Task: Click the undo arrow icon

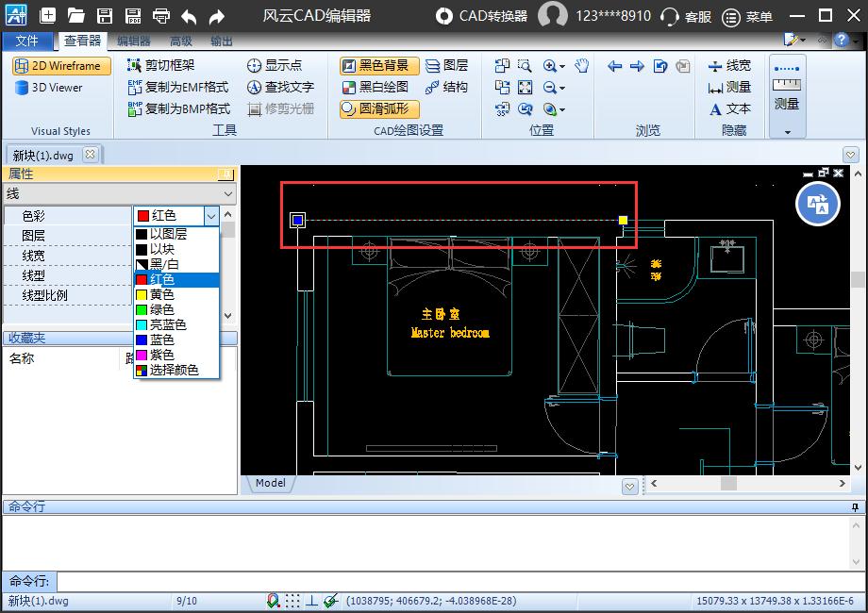Action: pos(189,16)
